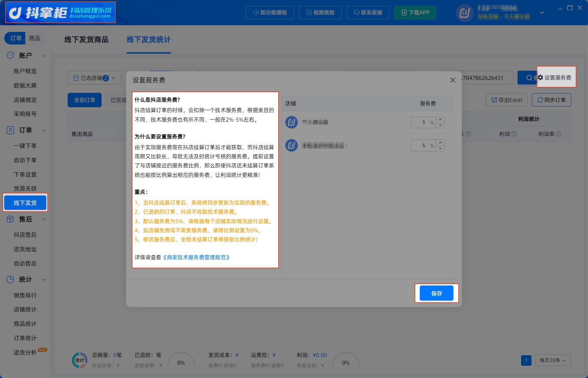Open 自动售后 page

tap(25, 263)
